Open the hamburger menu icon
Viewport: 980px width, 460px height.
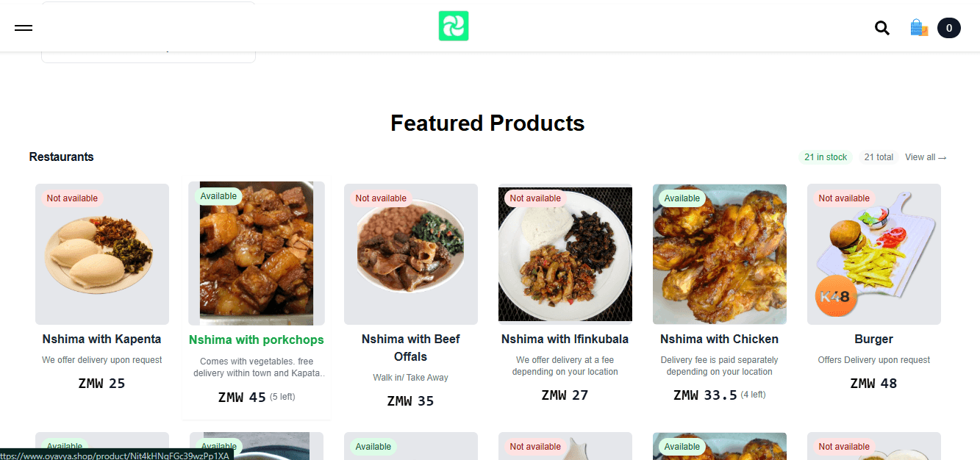(x=24, y=28)
